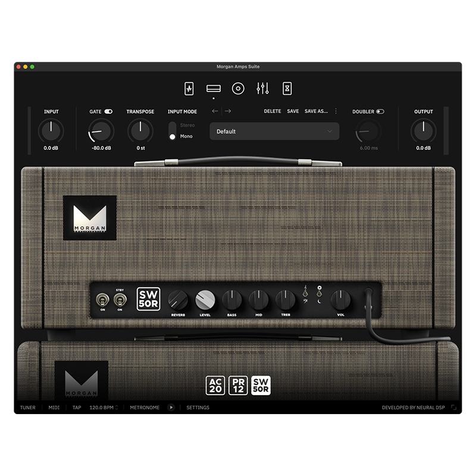Click the INPUT gain knob
This screenshot has height=476, width=476.
tap(51, 130)
